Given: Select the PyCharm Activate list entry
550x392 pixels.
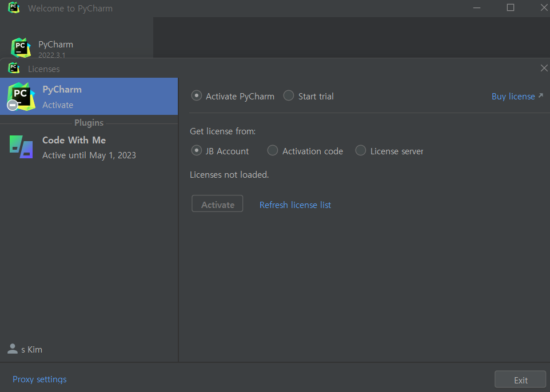Looking at the screenshot, I should click(89, 97).
